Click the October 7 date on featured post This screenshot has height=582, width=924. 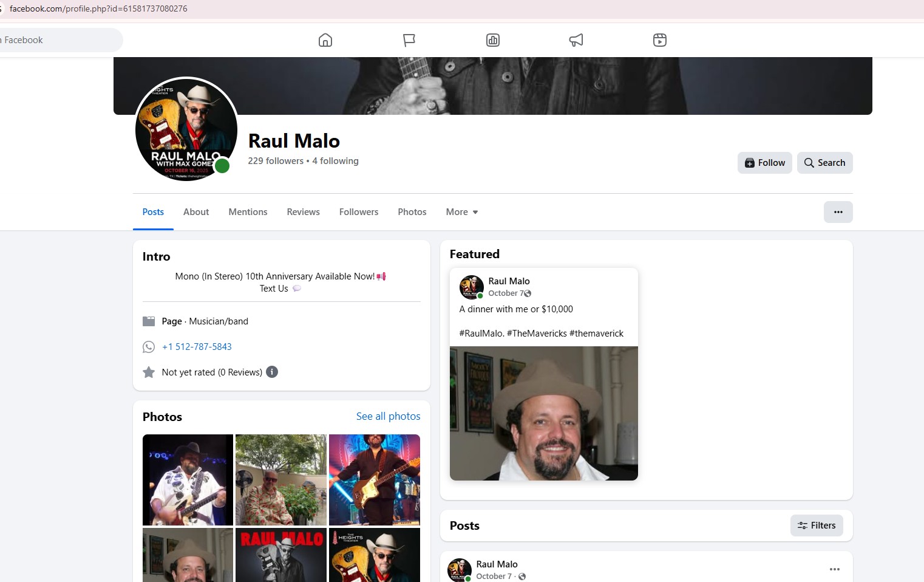506,293
